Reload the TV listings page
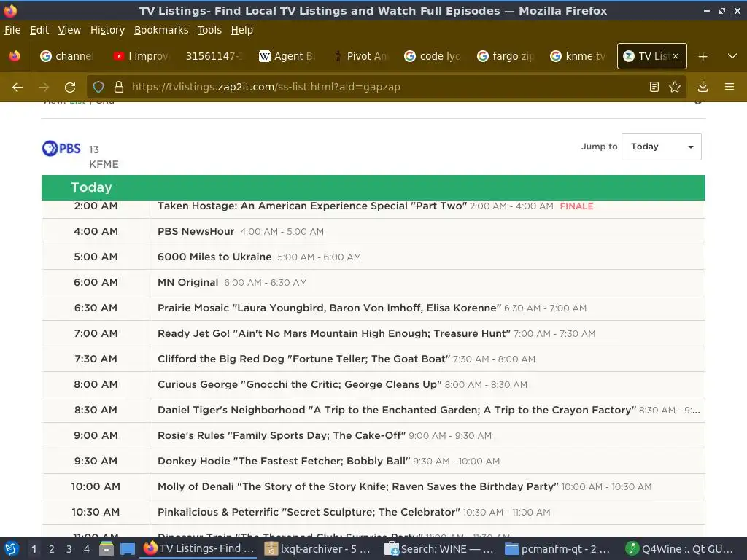Image resolution: width=747 pixels, height=560 pixels. (70, 87)
